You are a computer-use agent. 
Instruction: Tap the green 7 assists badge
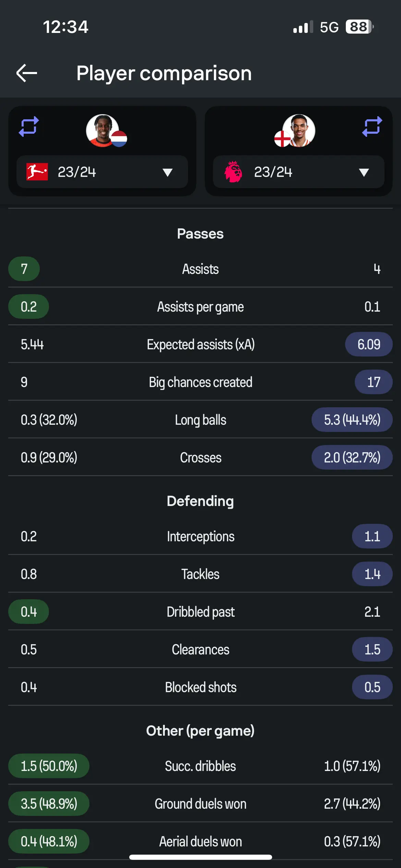[x=24, y=269]
